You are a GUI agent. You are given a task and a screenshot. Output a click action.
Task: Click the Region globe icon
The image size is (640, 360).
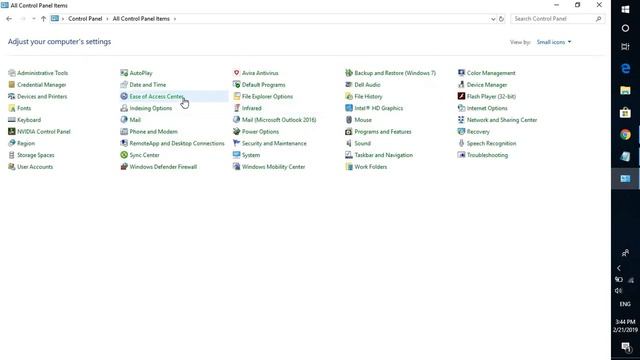(11, 143)
